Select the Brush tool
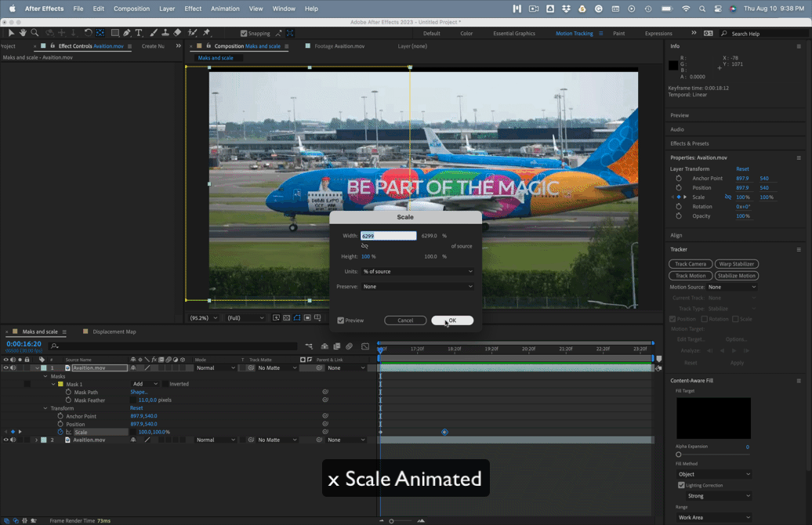 [154, 33]
